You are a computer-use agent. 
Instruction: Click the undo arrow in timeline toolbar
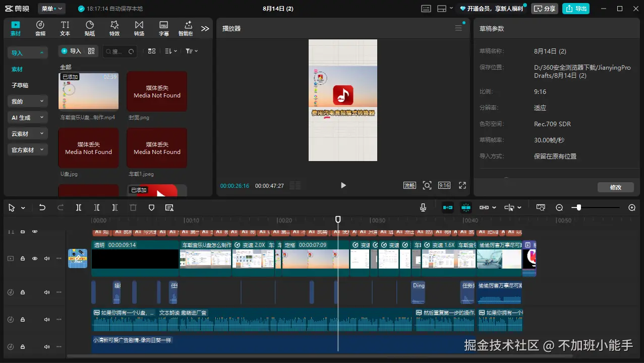42,208
